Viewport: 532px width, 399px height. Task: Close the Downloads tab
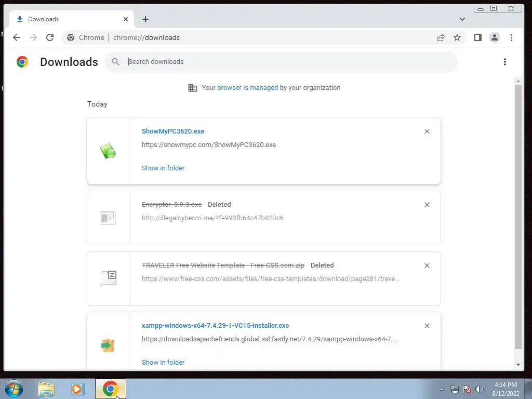(126, 19)
